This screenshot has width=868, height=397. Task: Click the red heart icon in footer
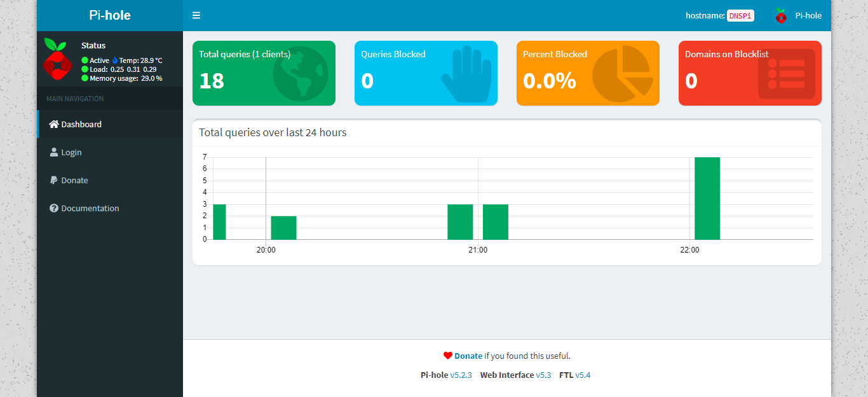[447, 356]
